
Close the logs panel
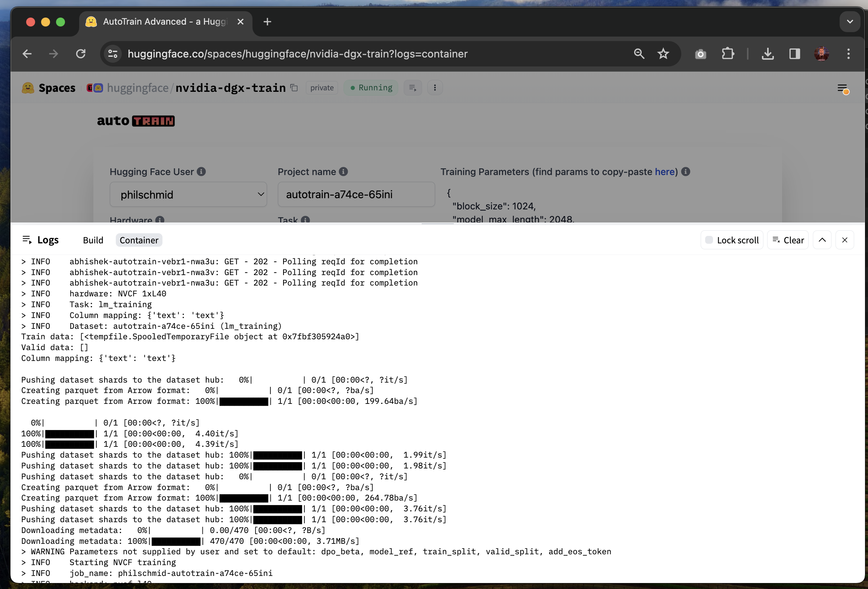coord(845,240)
